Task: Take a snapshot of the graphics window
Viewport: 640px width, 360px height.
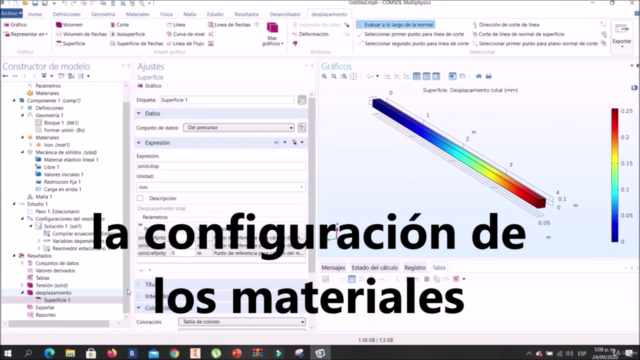Action: click(x=479, y=76)
